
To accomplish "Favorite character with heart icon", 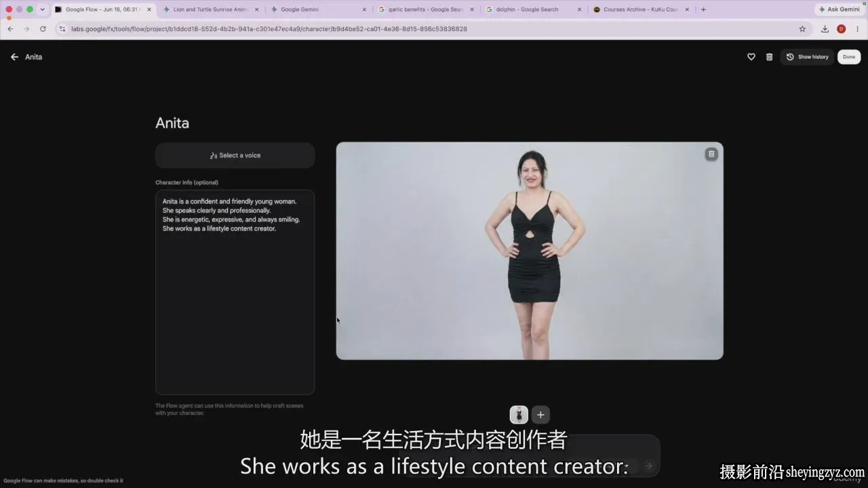I will point(751,57).
